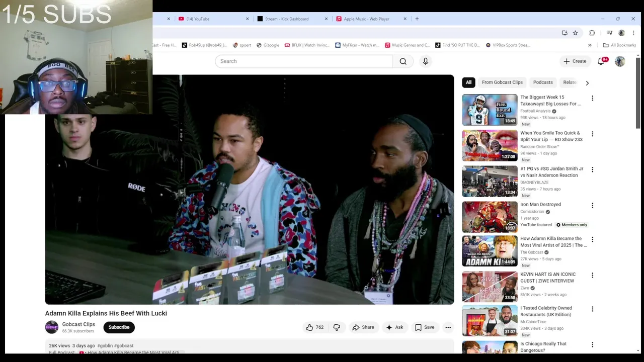Open Gizoogle bookmark
This screenshot has height=362, width=644.
[x=268, y=45]
